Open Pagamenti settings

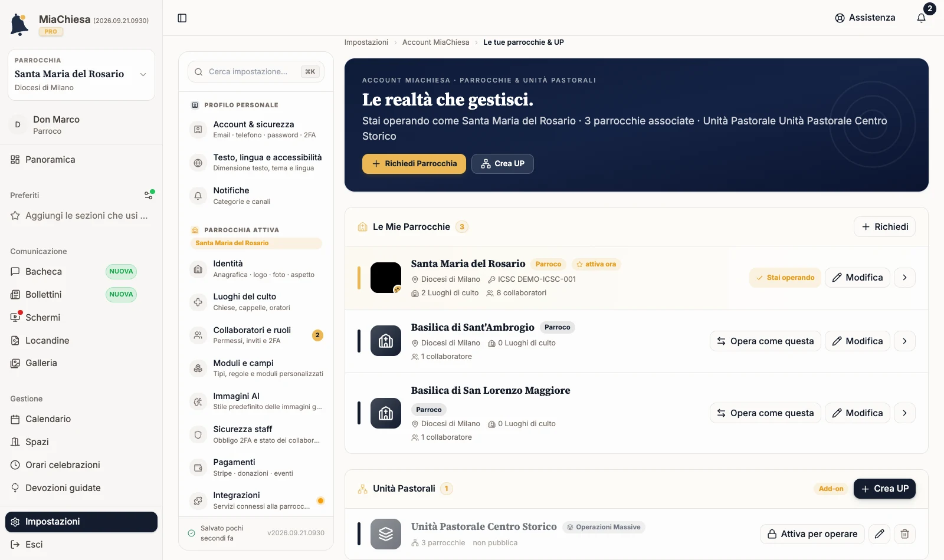pos(256,467)
